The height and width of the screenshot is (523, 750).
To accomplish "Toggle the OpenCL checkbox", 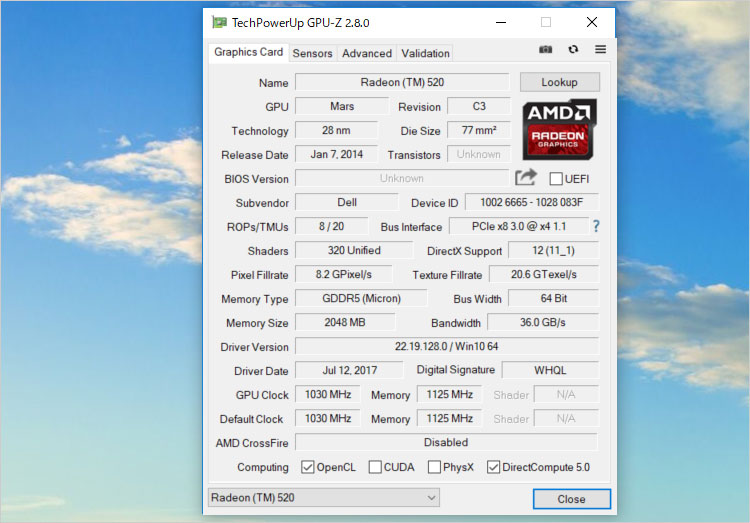I will click(308, 467).
